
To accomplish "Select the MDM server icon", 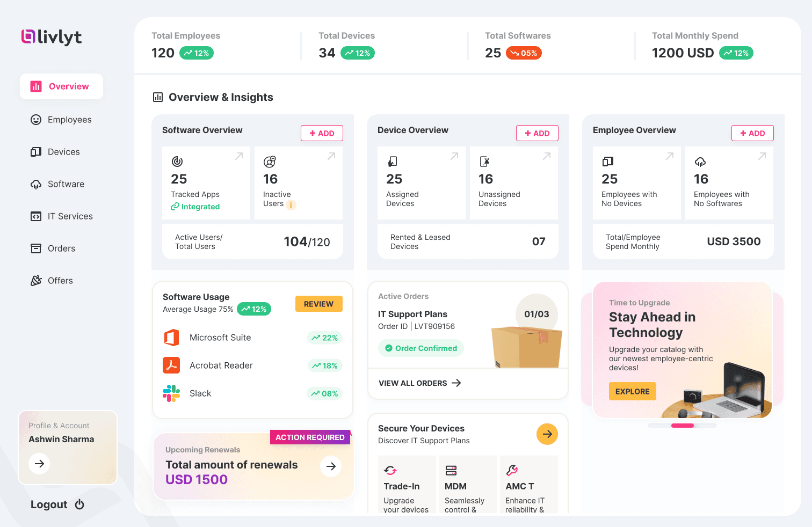I will [451, 471].
